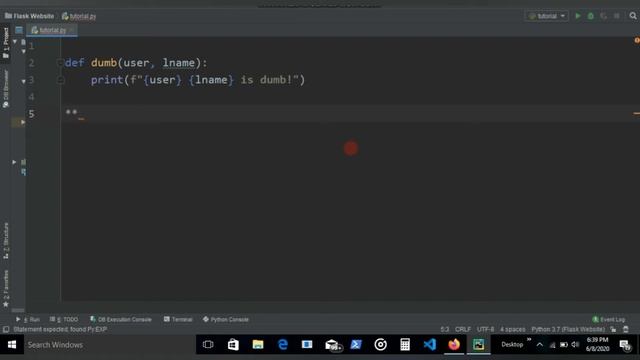
Task: Click line number 5 in the gutter
Action: [x=31, y=114]
